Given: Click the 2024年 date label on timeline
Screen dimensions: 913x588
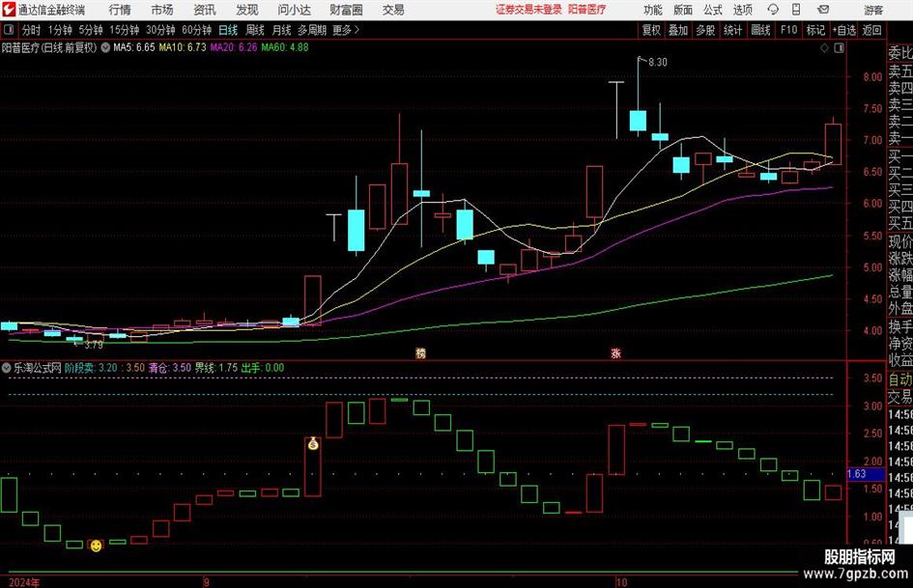Looking at the screenshot, I should (24, 582).
